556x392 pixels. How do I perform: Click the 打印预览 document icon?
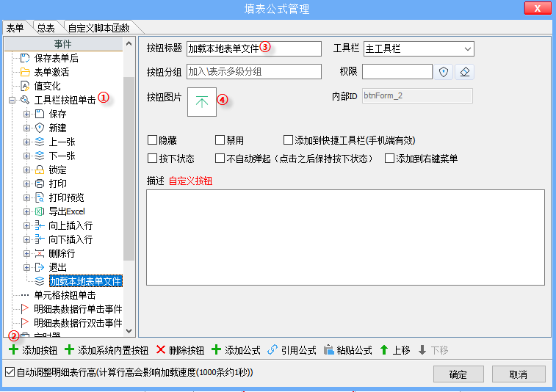click(40, 197)
